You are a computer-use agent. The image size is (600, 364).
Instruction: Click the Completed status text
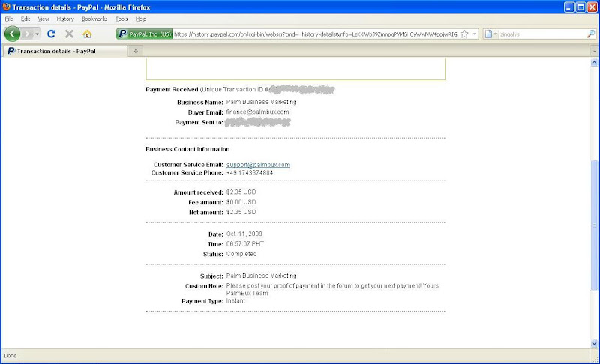(x=241, y=254)
